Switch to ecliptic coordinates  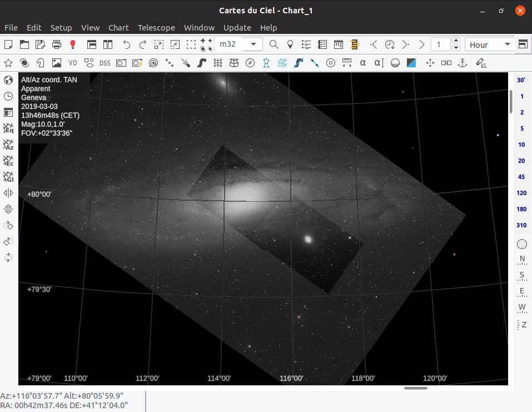tap(8, 161)
